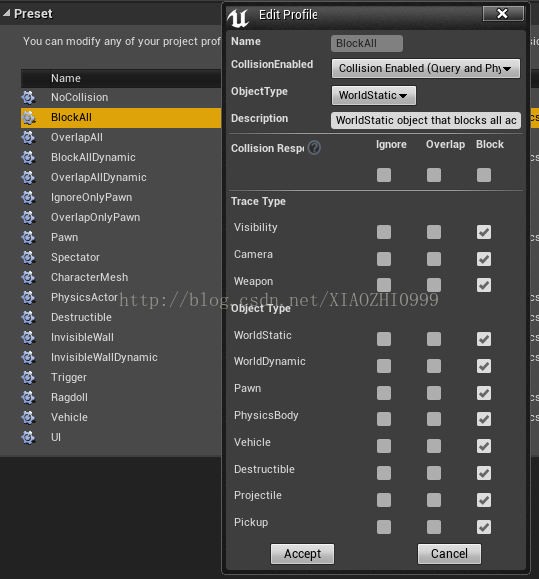539x579 pixels.
Task: Collapse the Preset section triangle
Action: point(7,14)
